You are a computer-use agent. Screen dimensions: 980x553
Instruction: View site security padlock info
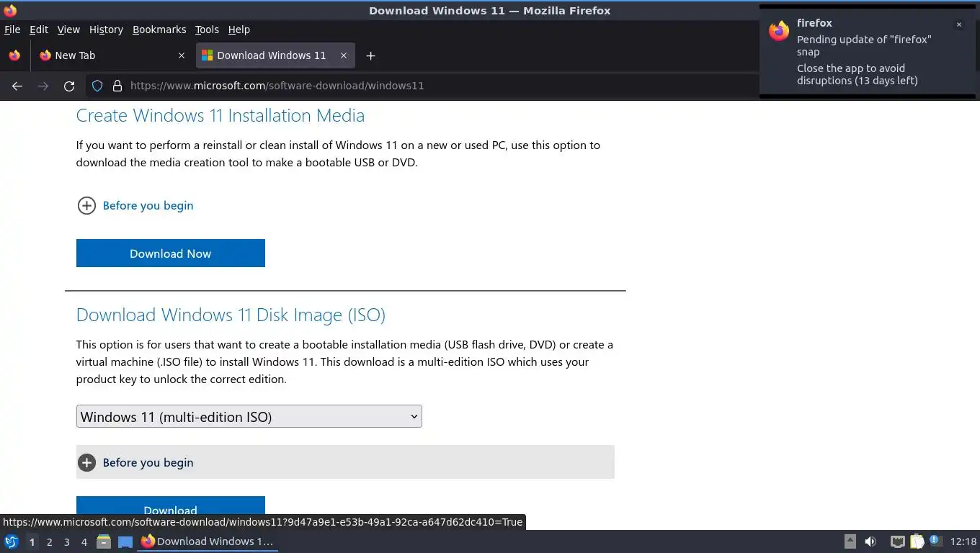pyautogui.click(x=117, y=86)
